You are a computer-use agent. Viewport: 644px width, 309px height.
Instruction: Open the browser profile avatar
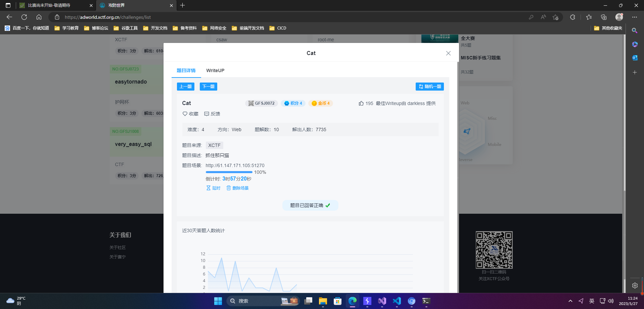point(619,17)
